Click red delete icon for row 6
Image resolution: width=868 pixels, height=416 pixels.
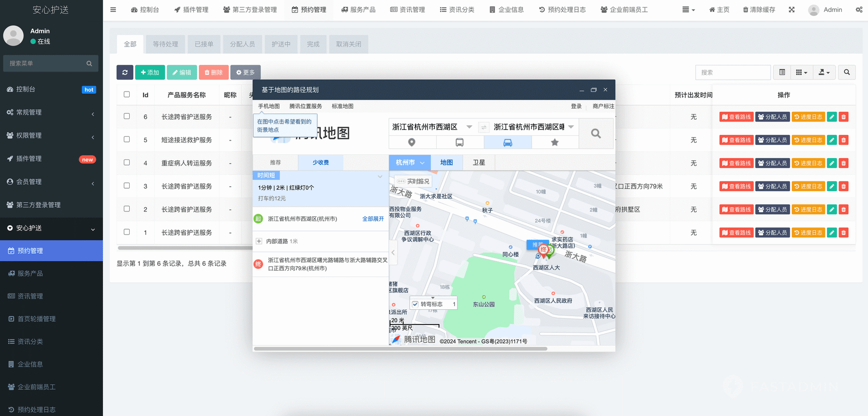(x=844, y=117)
